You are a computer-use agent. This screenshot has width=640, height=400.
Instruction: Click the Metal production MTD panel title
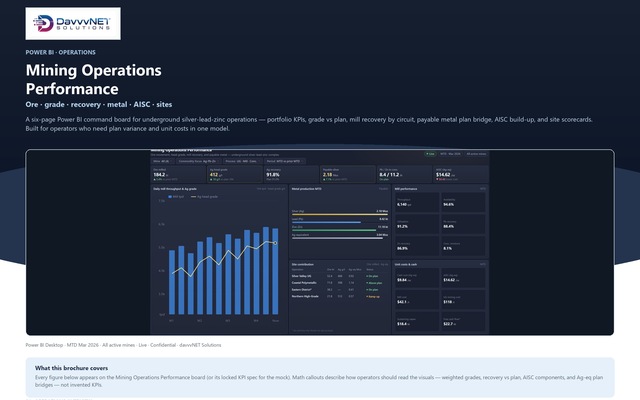(x=307, y=189)
